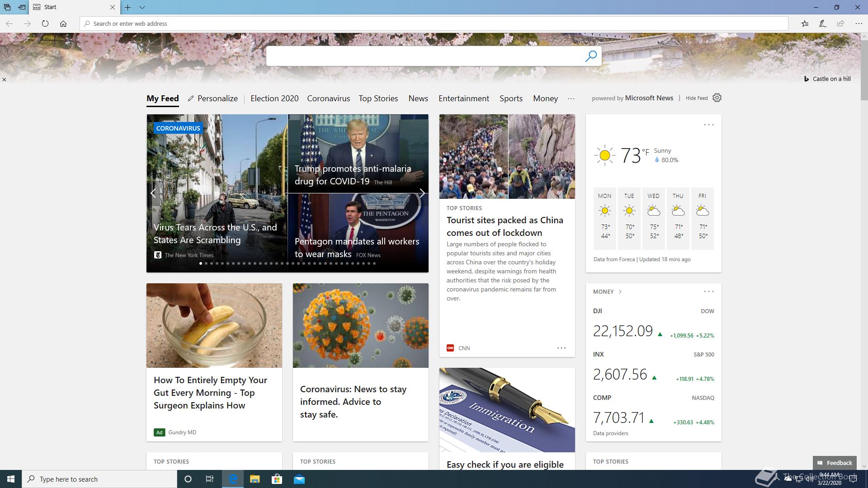This screenshot has height=488, width=868.
Task: Open Tourist sites packed as China headline
Action: tap(505, 226)
